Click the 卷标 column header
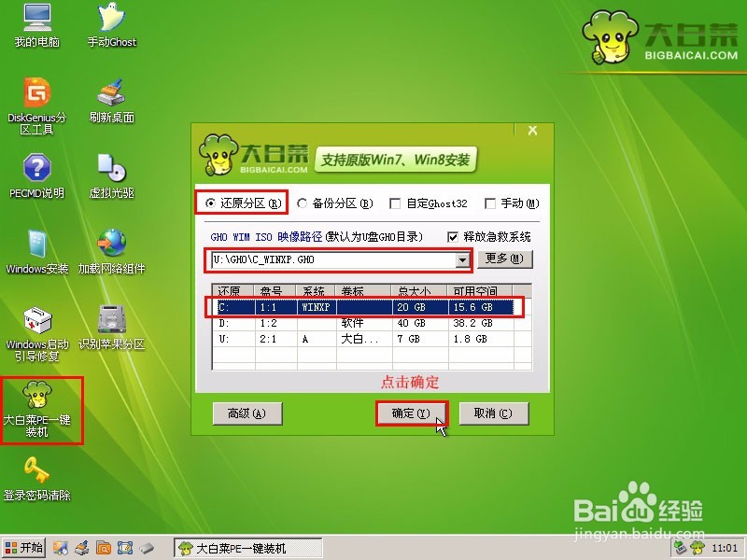Viewport: 747px width, 560px height. click(x=363, y=291)
